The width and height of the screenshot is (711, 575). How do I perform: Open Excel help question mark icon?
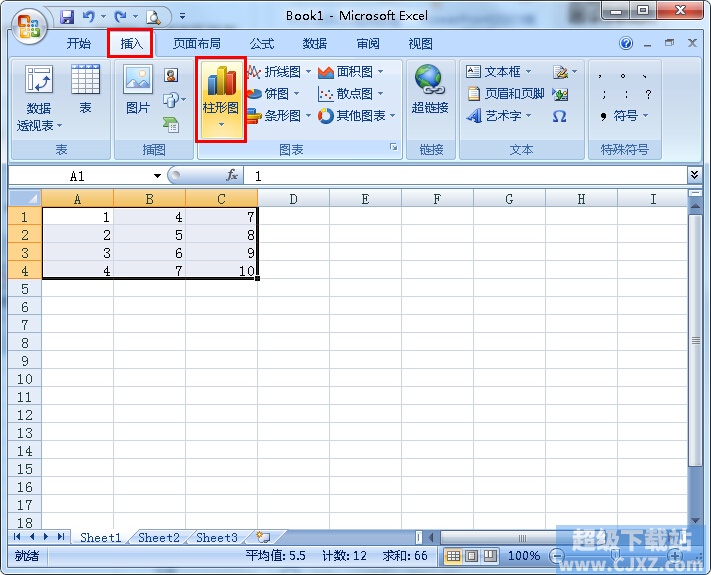tap(626, 44)
